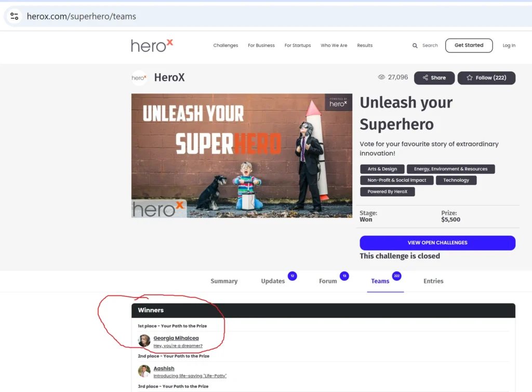Open the For Startups menu item

coord(298,46)
